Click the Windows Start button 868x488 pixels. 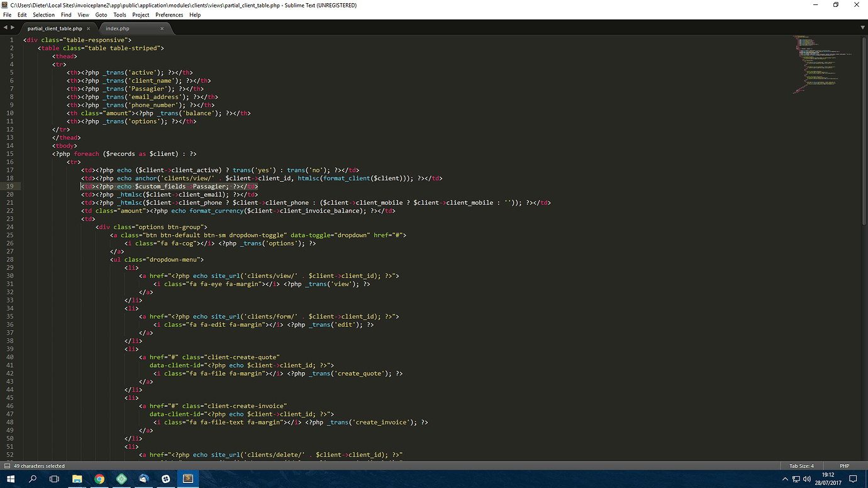tap(11, 479)
